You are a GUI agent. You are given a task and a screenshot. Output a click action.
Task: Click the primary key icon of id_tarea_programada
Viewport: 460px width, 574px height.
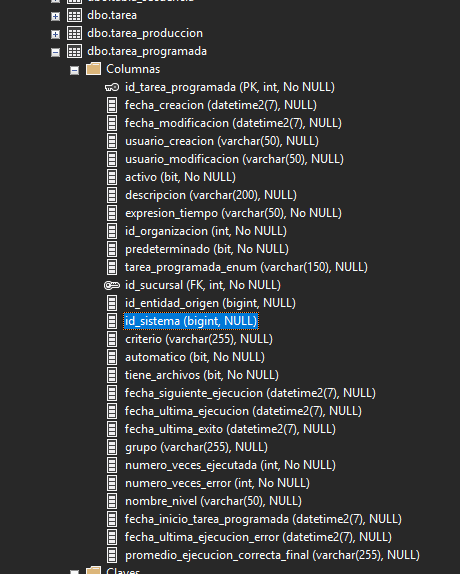click(x=112, y=87)
